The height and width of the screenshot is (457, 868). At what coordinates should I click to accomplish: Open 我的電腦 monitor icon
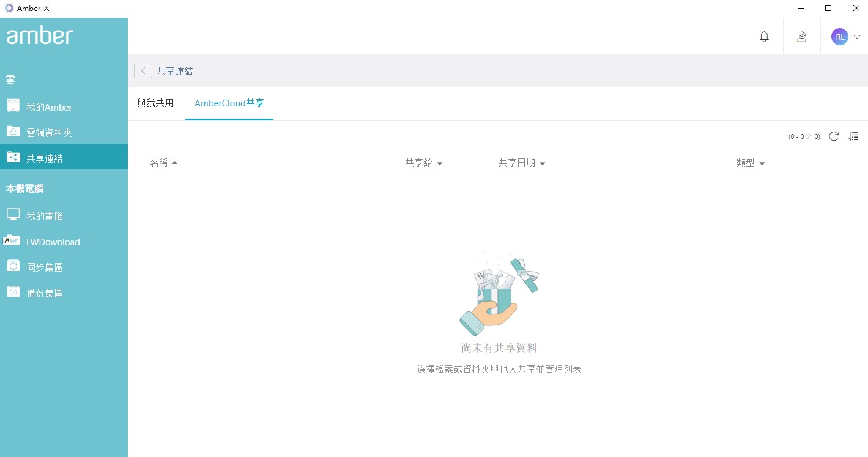[13, 215]
